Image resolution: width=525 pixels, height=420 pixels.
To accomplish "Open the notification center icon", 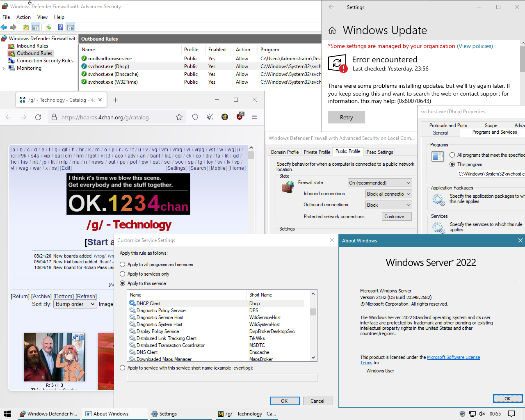I will tap(511, 414).
